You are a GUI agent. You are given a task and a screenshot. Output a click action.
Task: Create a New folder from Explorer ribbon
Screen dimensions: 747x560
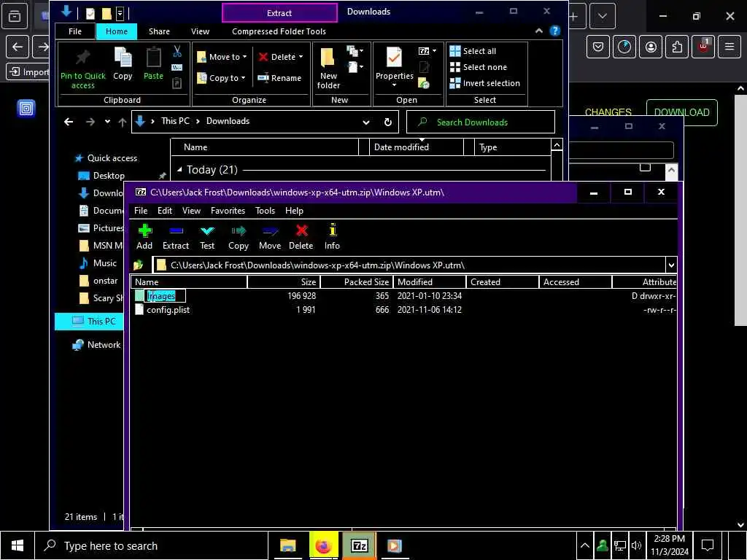pos(328,68)
